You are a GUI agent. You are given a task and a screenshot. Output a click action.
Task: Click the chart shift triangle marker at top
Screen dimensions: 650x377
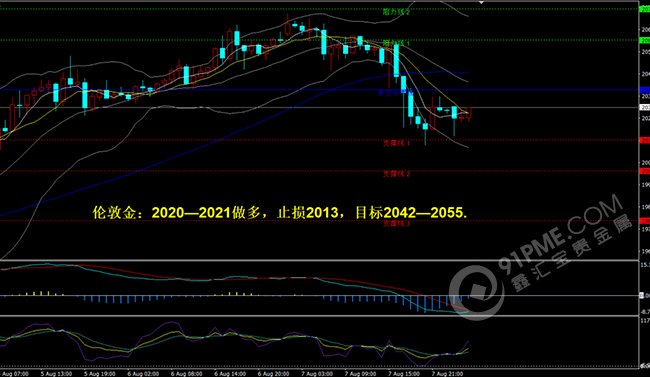pos(481,2)
